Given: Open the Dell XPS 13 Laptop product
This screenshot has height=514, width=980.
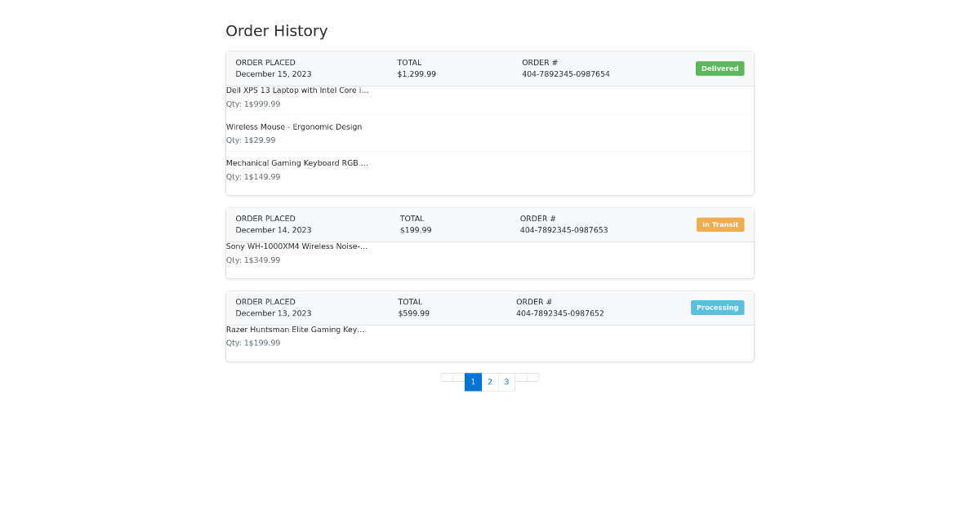Looking at the screenshot, I should point(297,90).
